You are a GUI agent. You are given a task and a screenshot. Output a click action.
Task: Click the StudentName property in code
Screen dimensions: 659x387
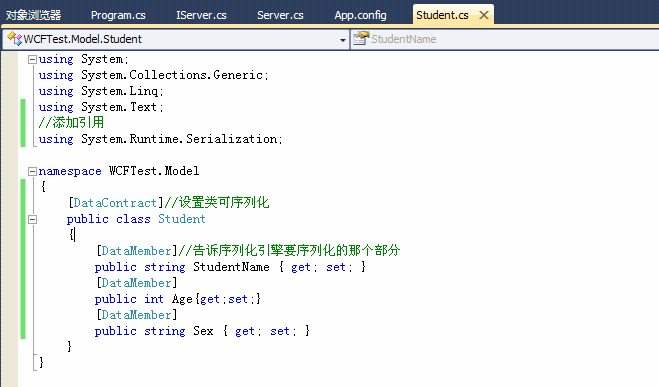click(231, 267)
